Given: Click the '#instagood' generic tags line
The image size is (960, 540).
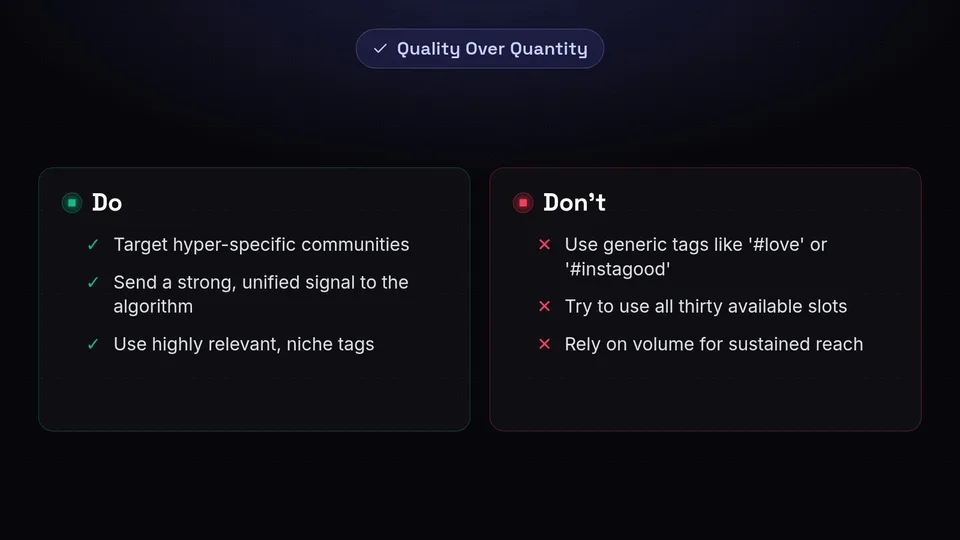Looking at the screenshot, I should click(x=696, y=257).
